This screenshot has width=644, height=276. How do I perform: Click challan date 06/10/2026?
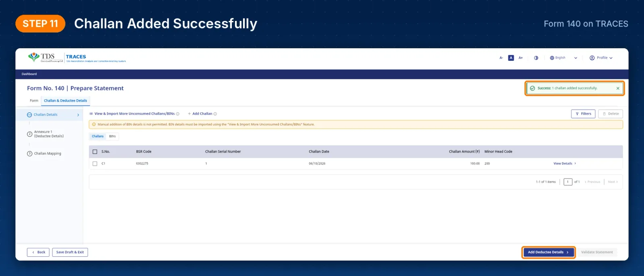coord(317,164)
